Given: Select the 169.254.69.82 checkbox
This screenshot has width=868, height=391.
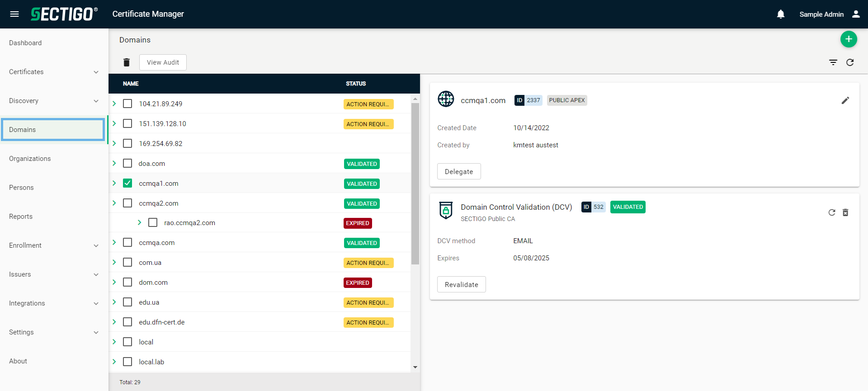Looking at the screenshot, I should 127,144.
